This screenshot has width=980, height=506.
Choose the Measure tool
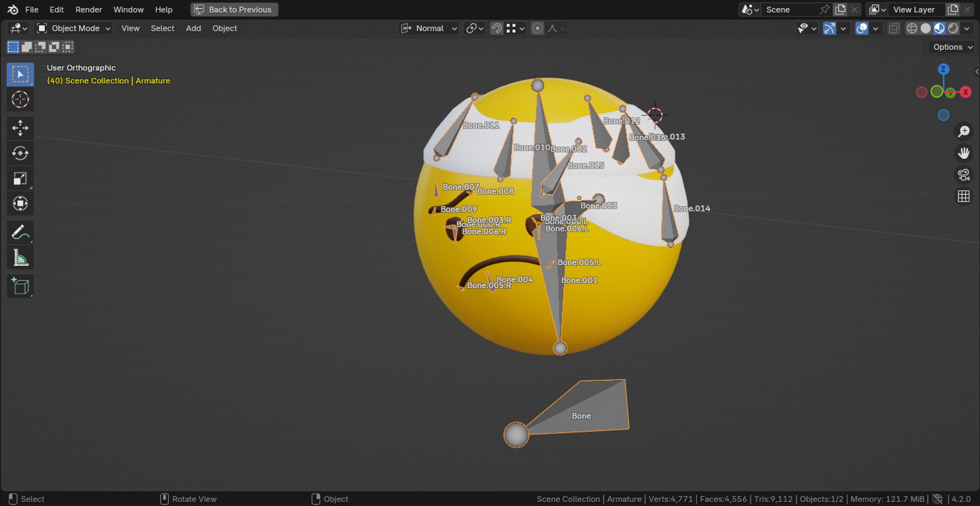click(20, 257)
